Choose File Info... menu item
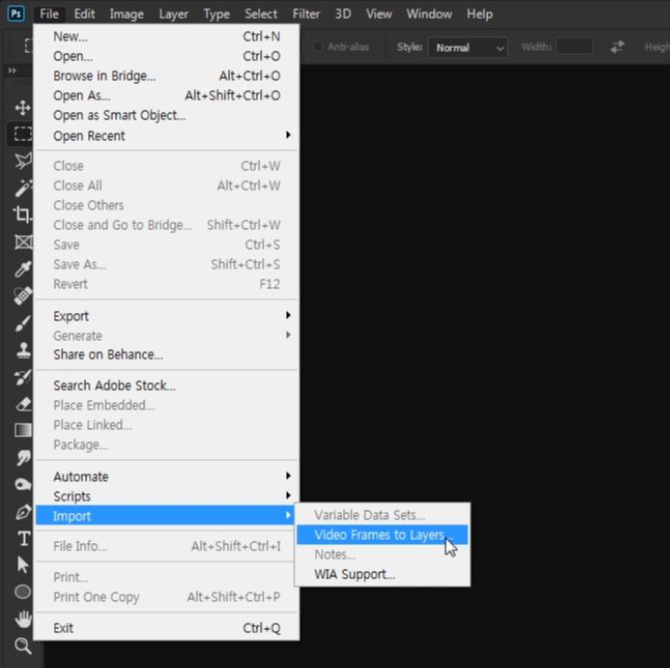Screen dimensions: 670x668 167,546
